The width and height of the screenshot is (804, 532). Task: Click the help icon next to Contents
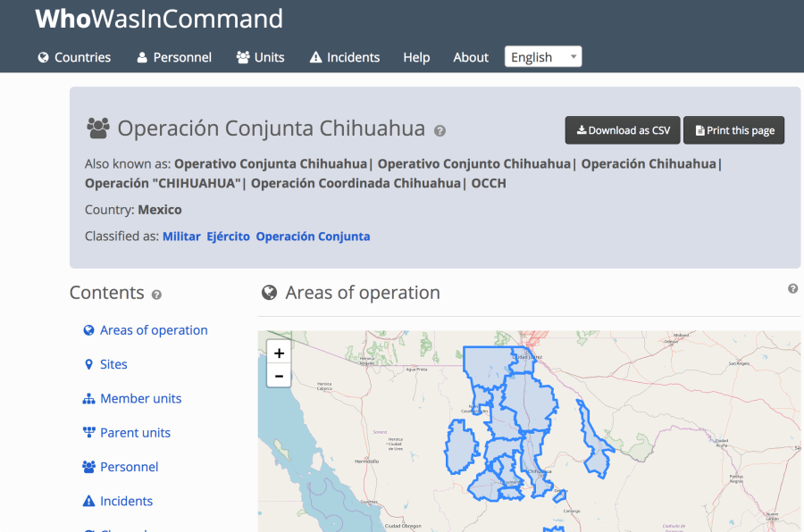coord(156,295)
